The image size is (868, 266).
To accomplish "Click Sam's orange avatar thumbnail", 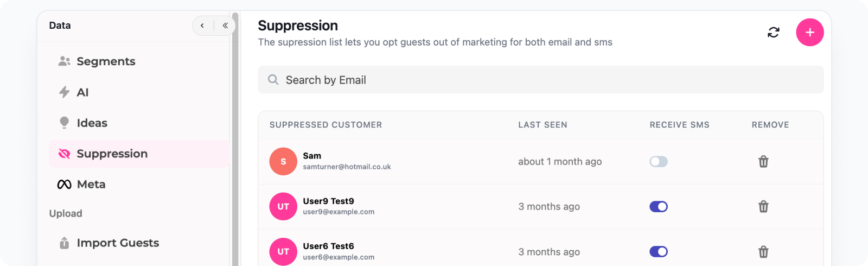I will (283, 161).
